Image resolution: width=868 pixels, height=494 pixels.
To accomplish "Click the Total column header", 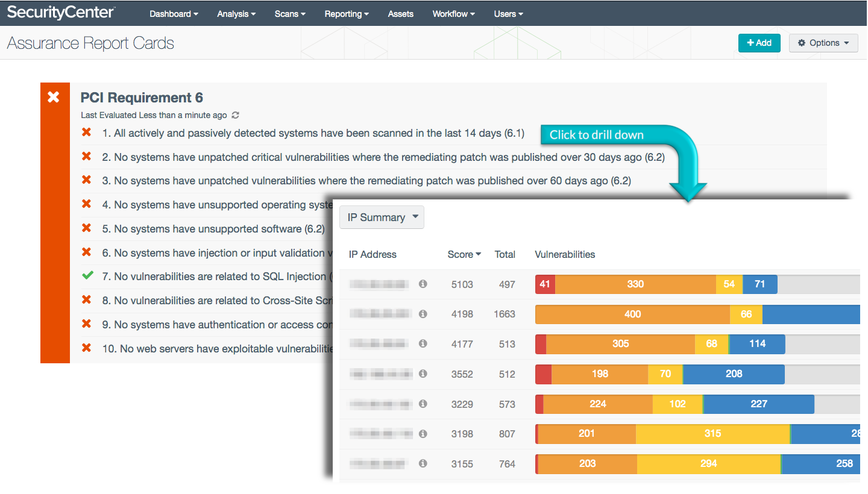I will click(505, 254).
